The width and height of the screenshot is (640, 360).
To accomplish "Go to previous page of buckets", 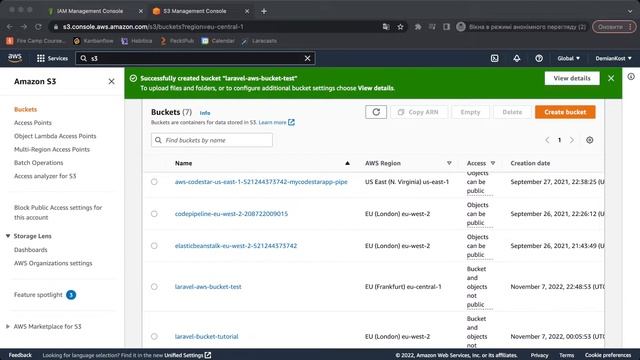I will [547, 140].
